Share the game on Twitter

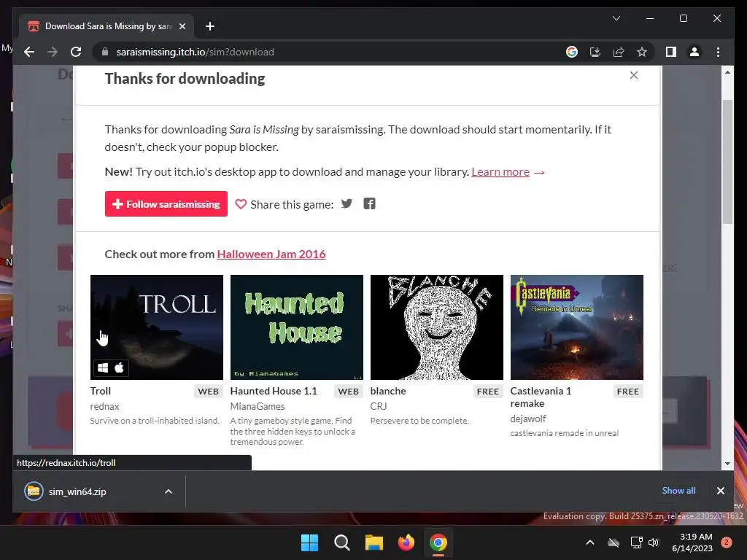[x=347, y=204]
